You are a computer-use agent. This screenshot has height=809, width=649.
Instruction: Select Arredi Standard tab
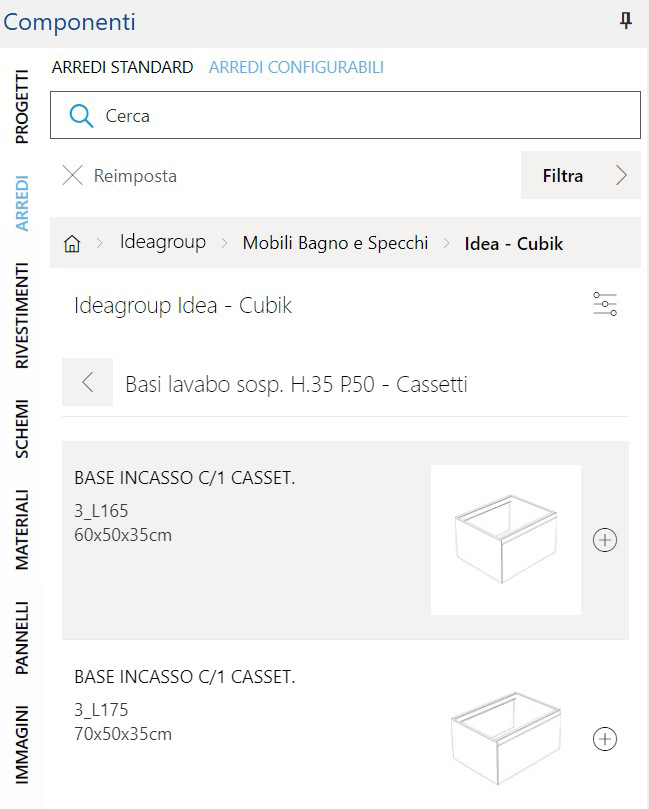[122, 68]
